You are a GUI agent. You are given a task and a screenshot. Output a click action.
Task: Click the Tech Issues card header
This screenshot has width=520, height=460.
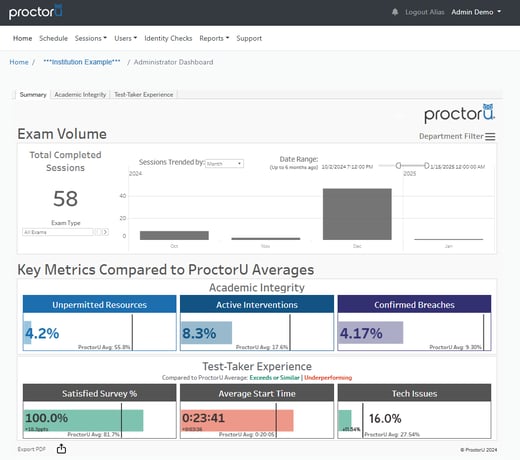click(x=414, y=393)
